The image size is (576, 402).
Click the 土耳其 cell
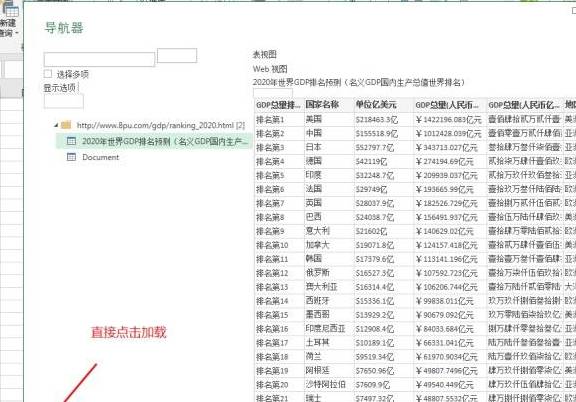(329, 343)
